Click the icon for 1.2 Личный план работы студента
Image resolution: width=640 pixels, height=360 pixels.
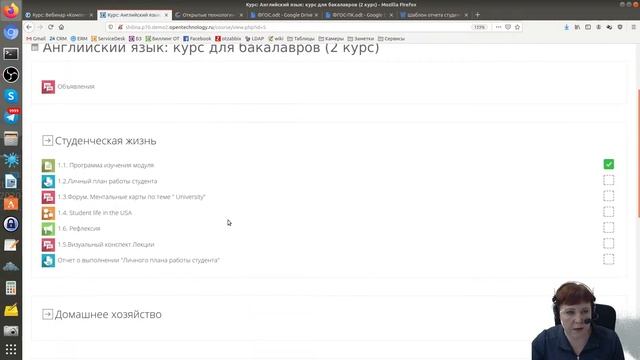(x=48, y=181)
